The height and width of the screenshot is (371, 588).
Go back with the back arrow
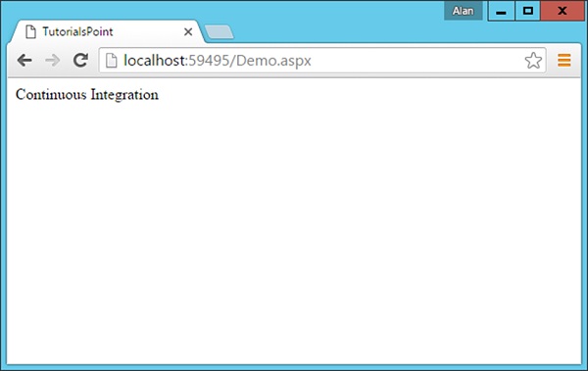(24, 60)
